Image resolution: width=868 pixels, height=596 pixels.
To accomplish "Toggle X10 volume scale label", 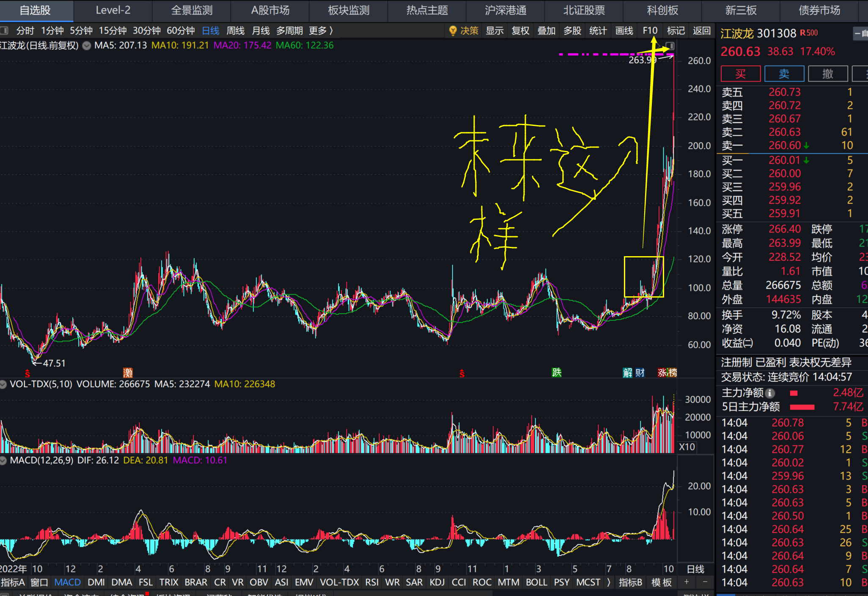I will point(687,447).
